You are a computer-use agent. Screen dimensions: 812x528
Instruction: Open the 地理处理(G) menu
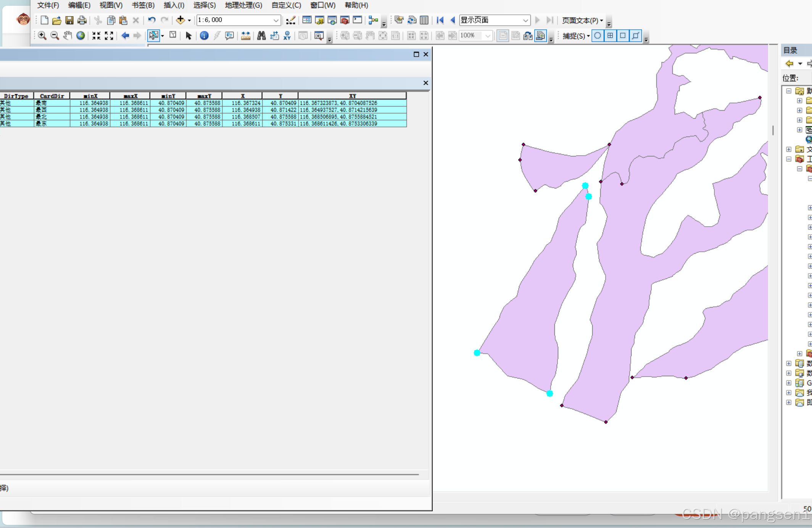[243, 5]
